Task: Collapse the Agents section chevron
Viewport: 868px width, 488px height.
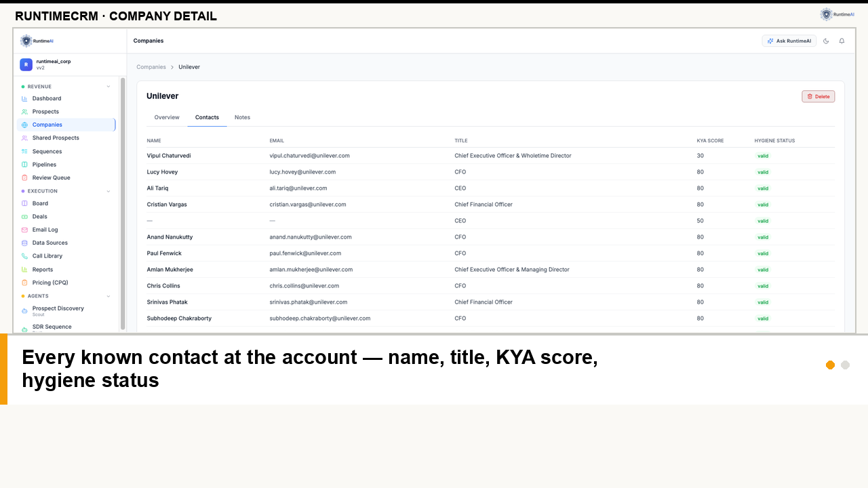Action: coord(108,296)
